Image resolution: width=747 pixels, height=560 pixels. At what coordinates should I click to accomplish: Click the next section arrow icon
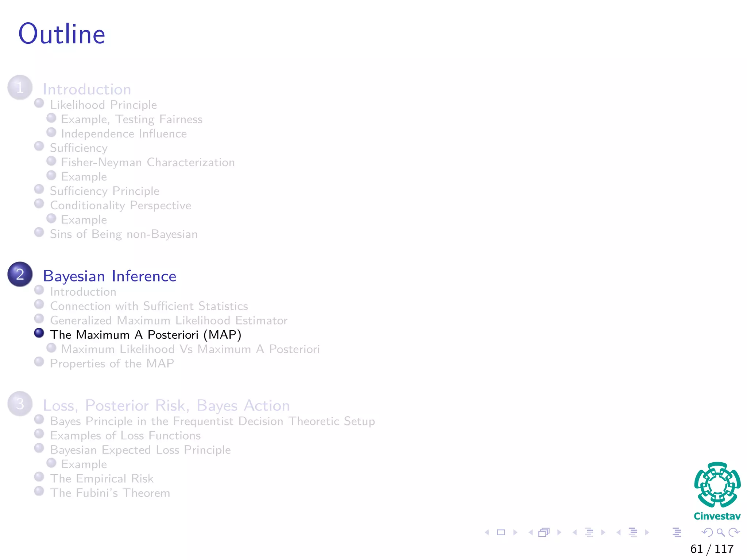(x=647, y=532)
